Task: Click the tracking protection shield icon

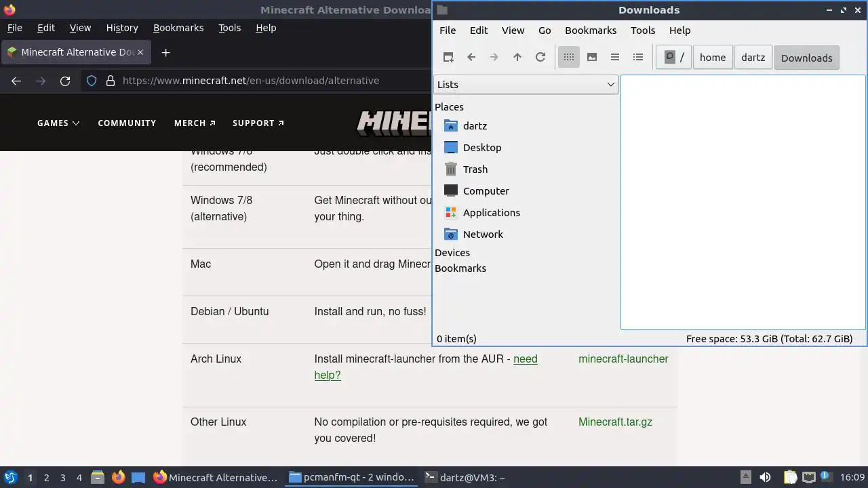Action: 92,81
